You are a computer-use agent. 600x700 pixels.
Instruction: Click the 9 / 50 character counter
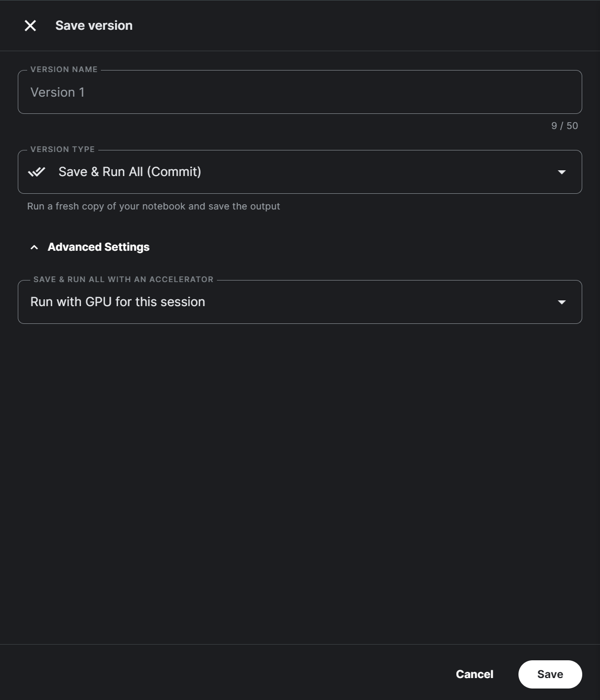tap(564, 126)
